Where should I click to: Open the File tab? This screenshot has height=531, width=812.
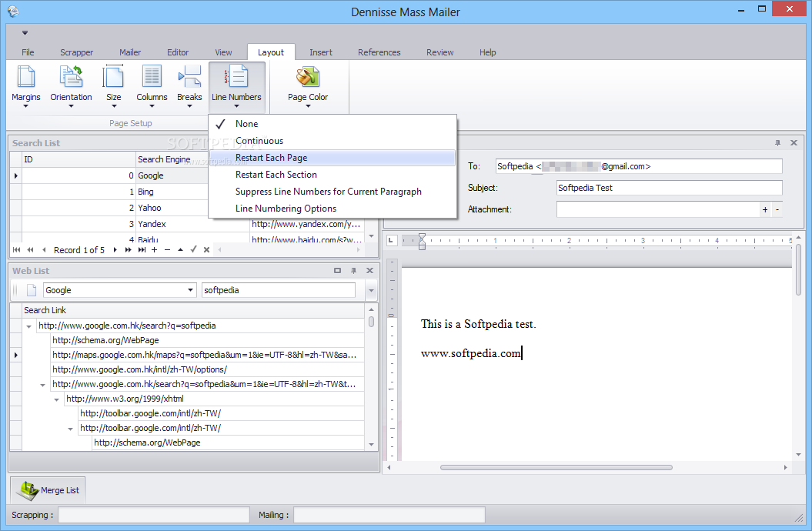[28, 52]
